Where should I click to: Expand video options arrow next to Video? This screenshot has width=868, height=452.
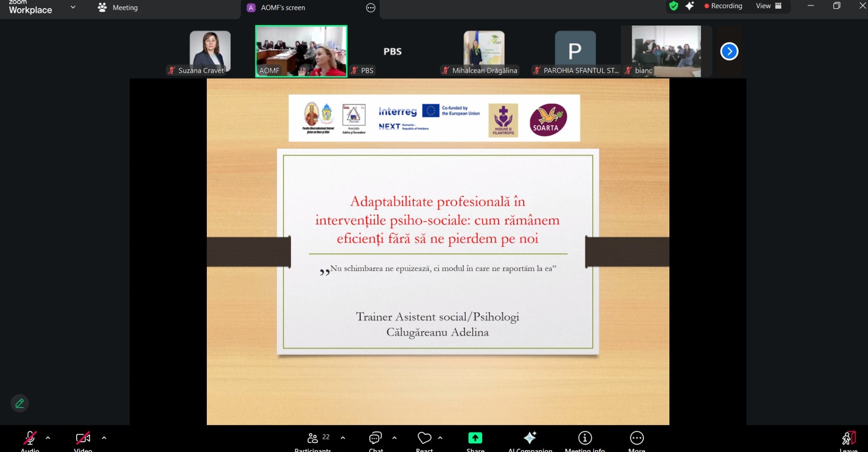(x=104, y=438)
